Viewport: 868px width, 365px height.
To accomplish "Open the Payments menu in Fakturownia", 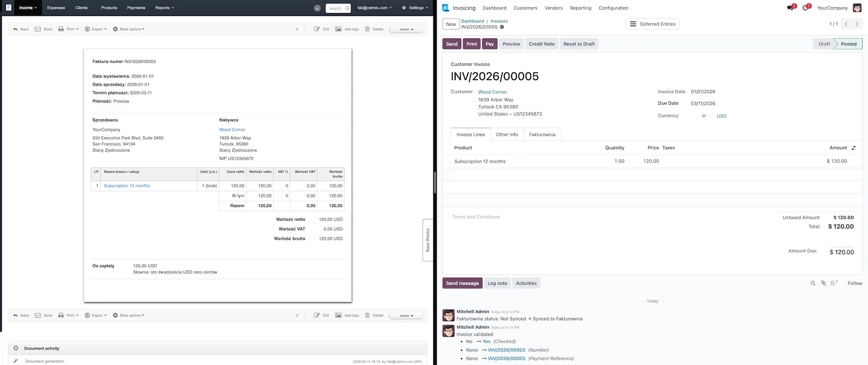I will (136, 8).
